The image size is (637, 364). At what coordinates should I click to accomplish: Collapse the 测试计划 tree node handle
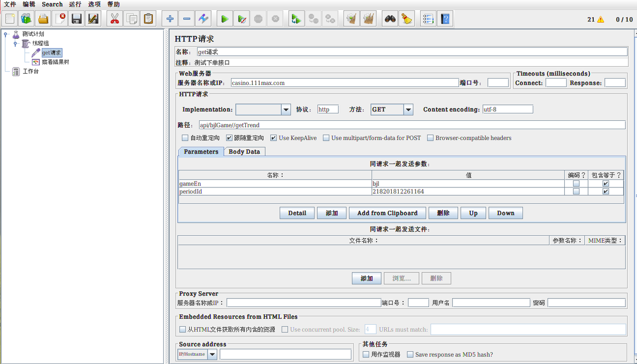(x=5, y=34)
